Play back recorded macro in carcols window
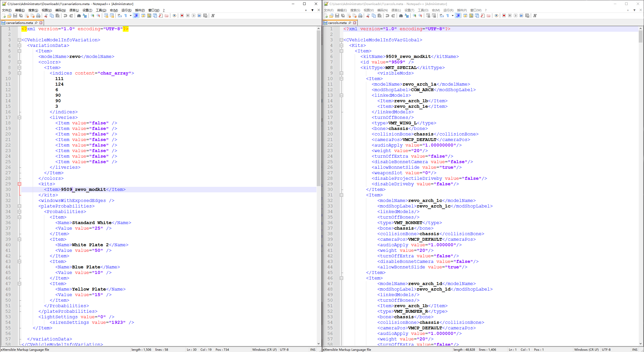Viewport: 644px width, 352px height. (515, 16)
